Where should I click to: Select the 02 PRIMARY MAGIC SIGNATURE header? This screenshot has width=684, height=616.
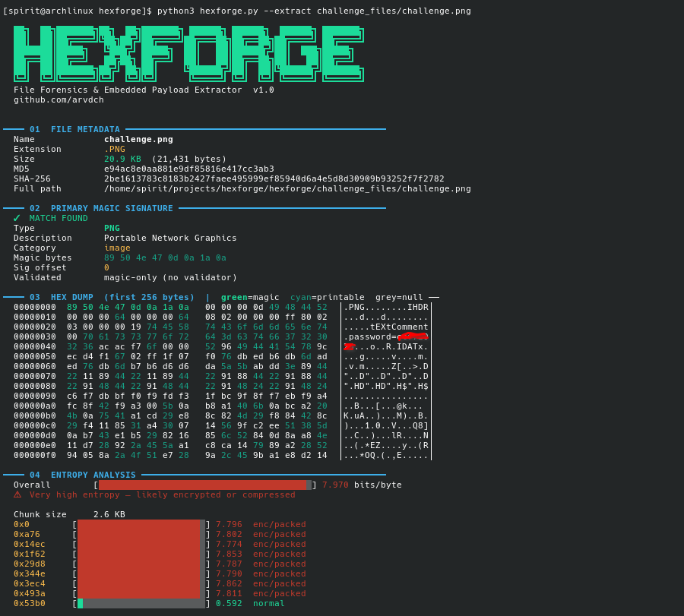tap(101, 208)
